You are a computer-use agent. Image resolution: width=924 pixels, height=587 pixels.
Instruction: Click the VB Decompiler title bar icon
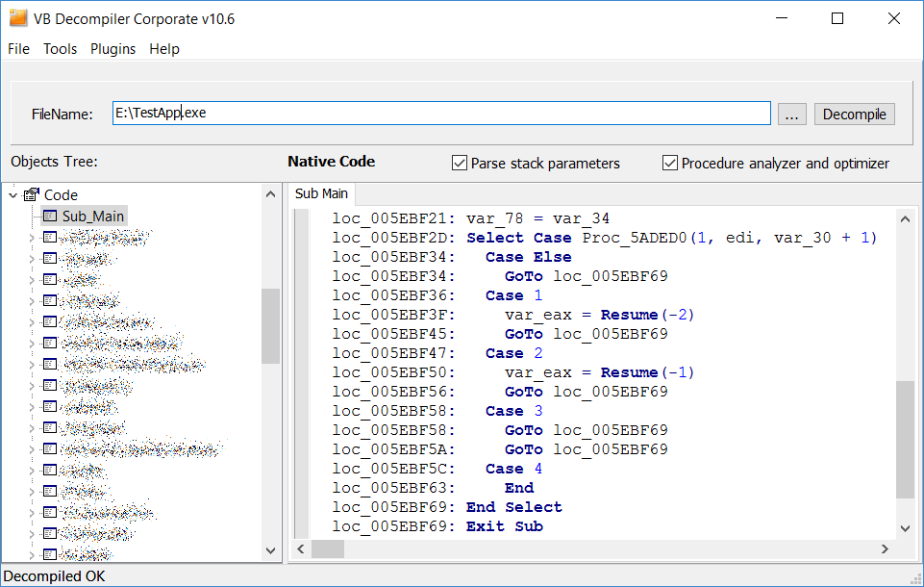pyautogui.click(x=17, y=17)
